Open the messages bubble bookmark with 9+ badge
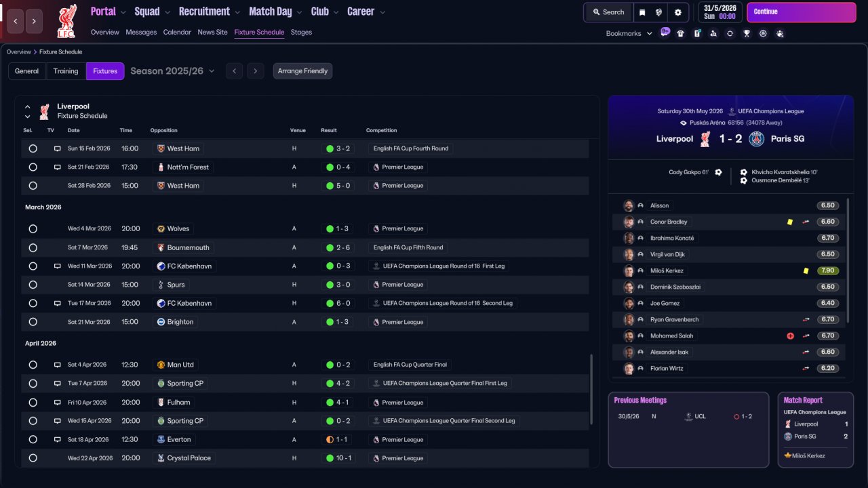Viewport: 868px width, 488px height. tap(665, 33)
